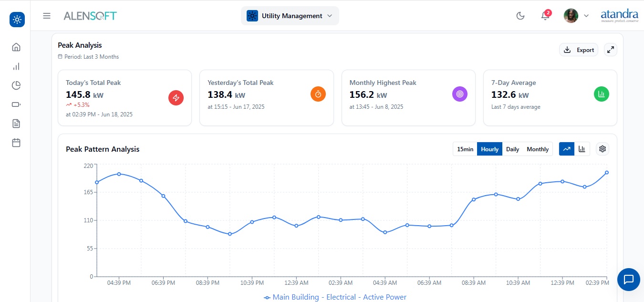
Task: Select the Daily interval tab
Action: [x=512, y=149]
